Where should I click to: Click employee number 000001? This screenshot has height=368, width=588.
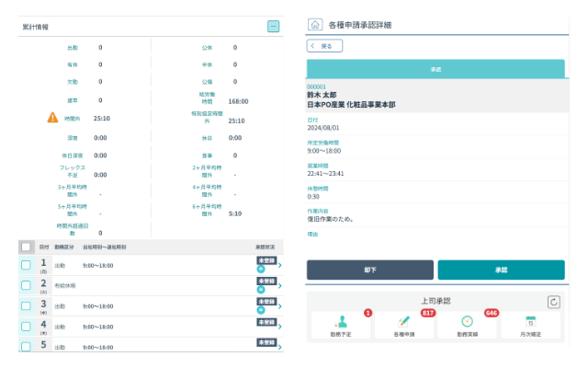pyautogui.click(x=316, y=86)
